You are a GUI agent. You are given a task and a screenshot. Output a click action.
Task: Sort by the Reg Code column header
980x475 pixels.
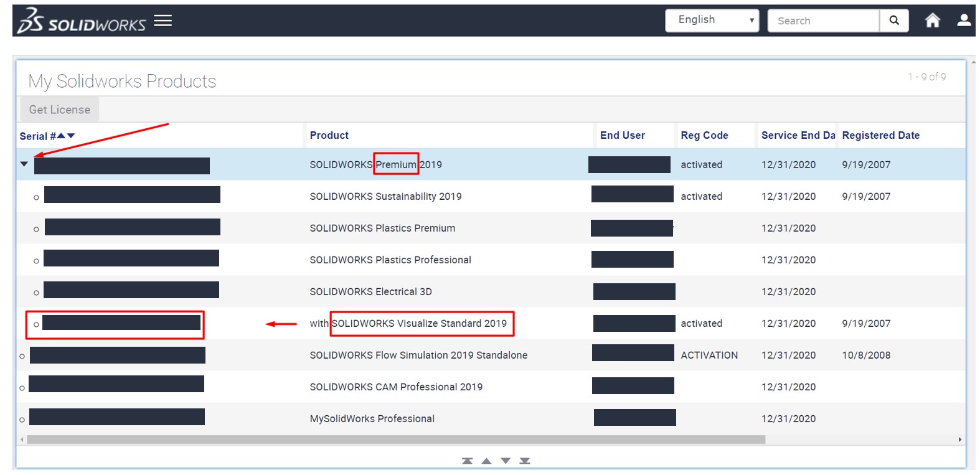704,135
